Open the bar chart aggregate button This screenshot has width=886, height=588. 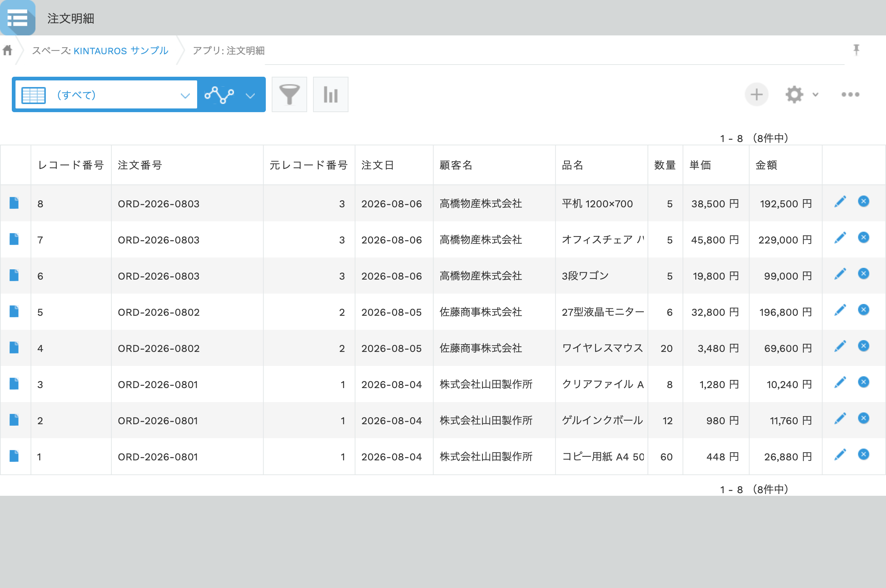[331, 94]
